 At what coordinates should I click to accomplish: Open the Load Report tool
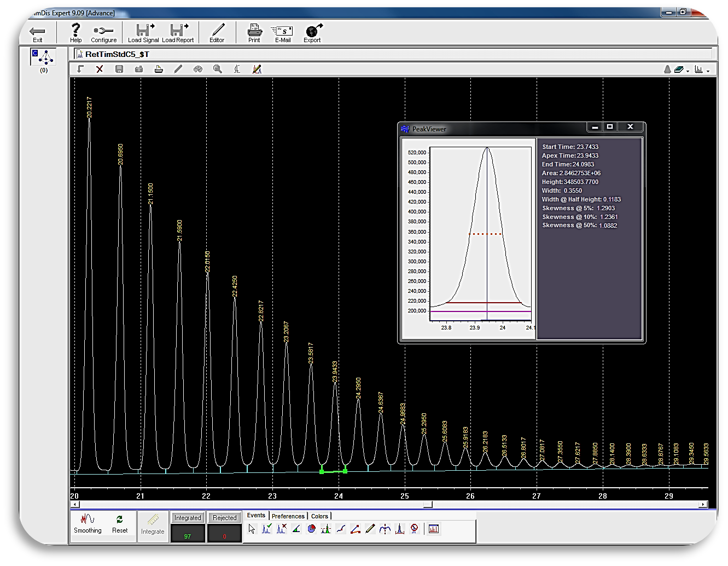point(178,32)
